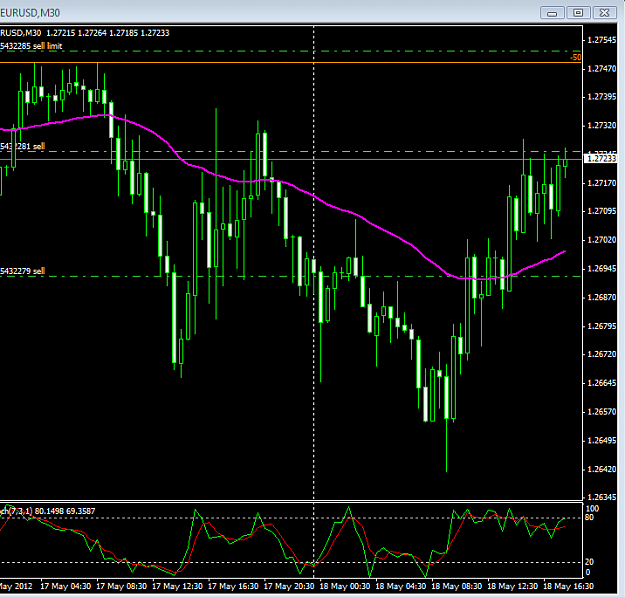Screen dimensions: 625x597
Task: Click the orange -50 line label
Action: pyautogui.click(x=576, y=57)
